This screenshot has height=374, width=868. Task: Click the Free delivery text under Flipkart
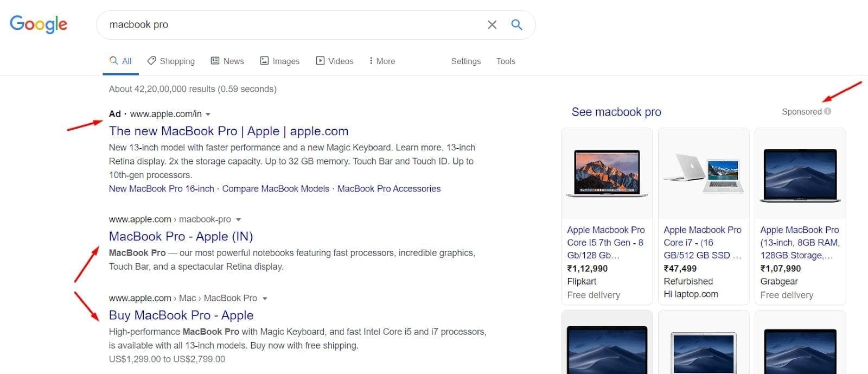click(x=593, y=295)
